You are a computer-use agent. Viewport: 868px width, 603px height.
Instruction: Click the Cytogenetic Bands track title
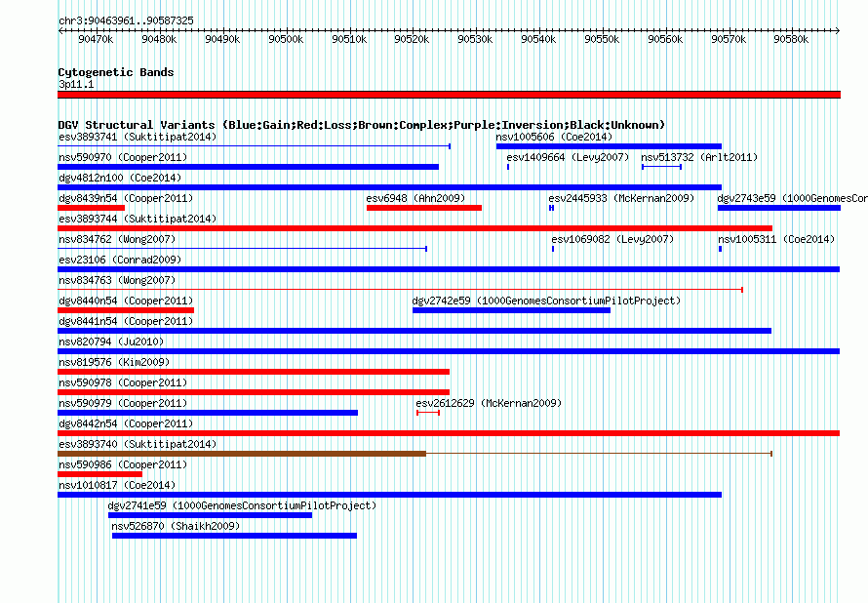pos(116,72)
